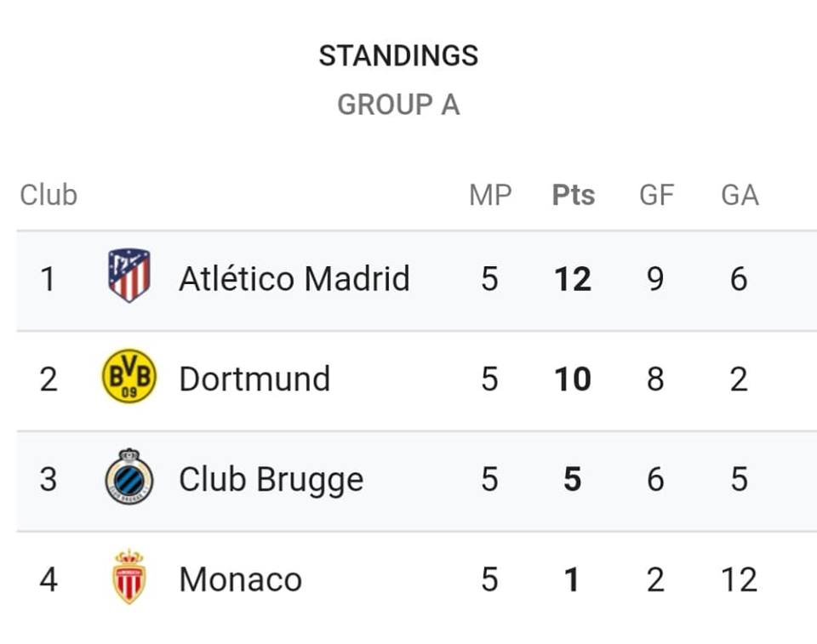Select the STANDINGS heading
This screenshot has width=817, height=644.
tap(398, 56)
